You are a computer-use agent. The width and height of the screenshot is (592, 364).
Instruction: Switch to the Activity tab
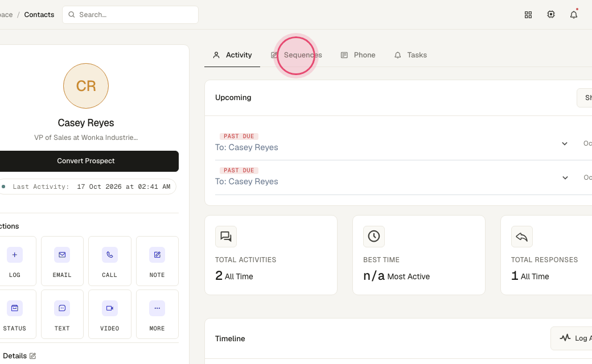[x=232, y=55]
